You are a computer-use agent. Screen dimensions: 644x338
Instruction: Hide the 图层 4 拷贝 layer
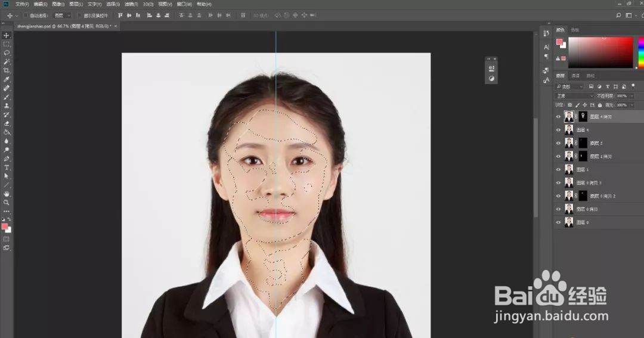tap(558, 117)
